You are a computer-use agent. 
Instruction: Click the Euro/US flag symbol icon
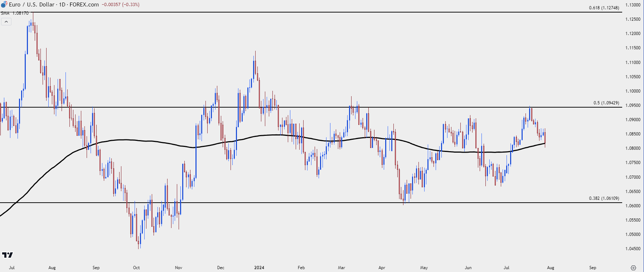pyautogui.click(x=4, y=4)
